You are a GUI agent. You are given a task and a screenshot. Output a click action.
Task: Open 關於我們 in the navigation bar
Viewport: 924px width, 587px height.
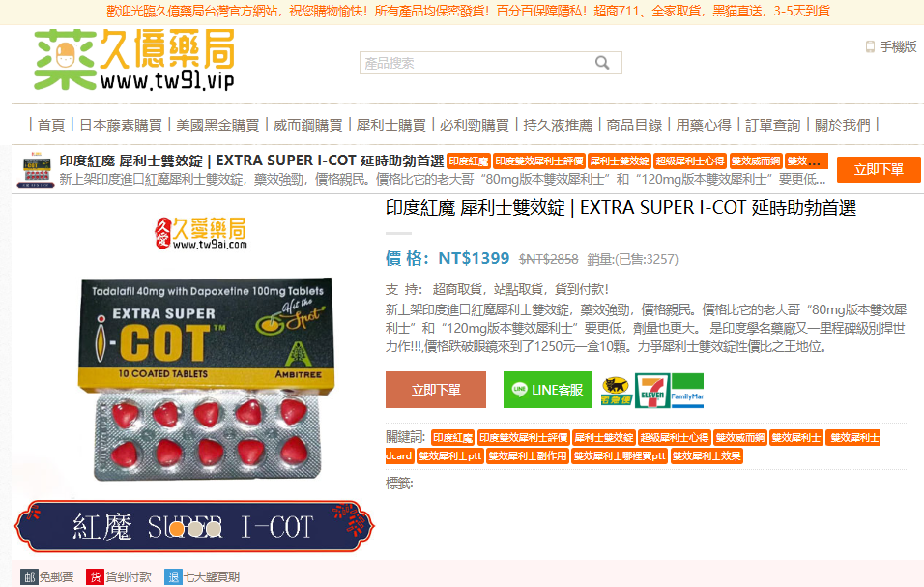coord(842,125)
